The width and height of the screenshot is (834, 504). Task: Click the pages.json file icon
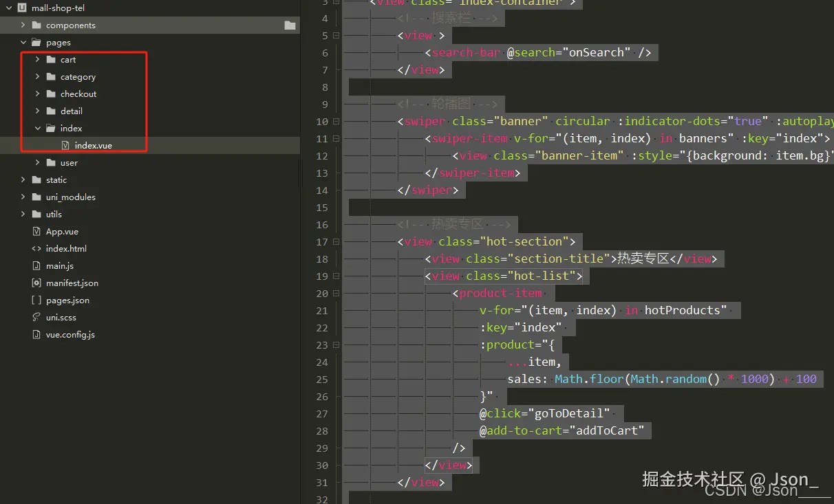36,300
